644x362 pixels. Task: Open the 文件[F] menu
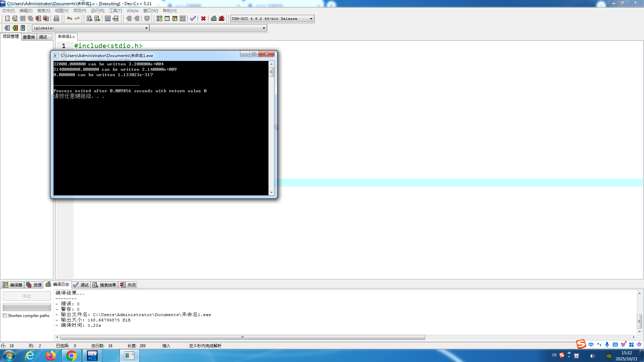(x=8, y=11)
